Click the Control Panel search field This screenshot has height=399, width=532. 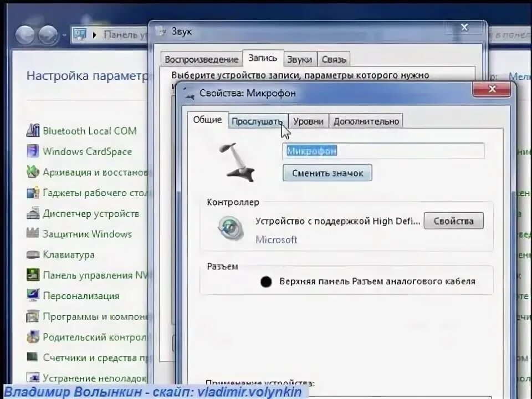[x=510, y=34]
